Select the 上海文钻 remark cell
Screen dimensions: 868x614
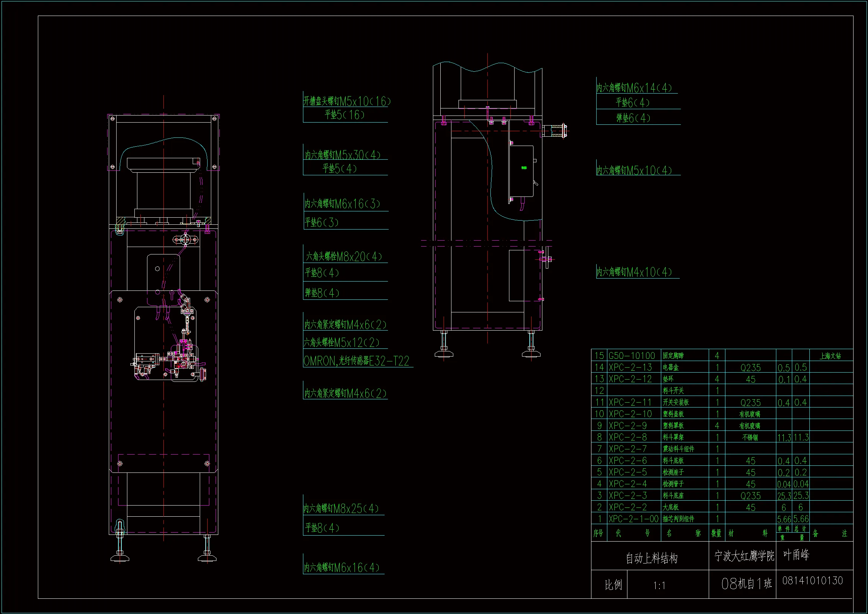coord(830,355)
